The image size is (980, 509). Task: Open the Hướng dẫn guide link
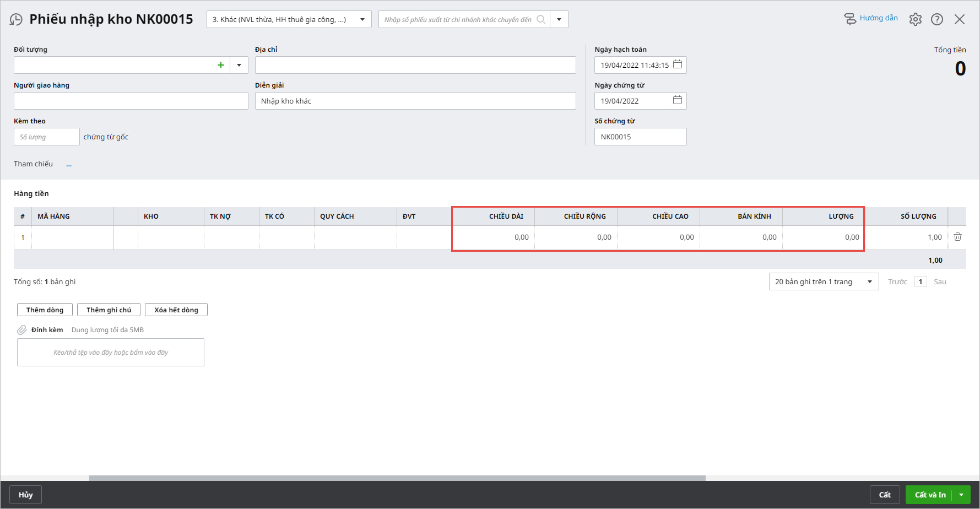tap(878, 18)
